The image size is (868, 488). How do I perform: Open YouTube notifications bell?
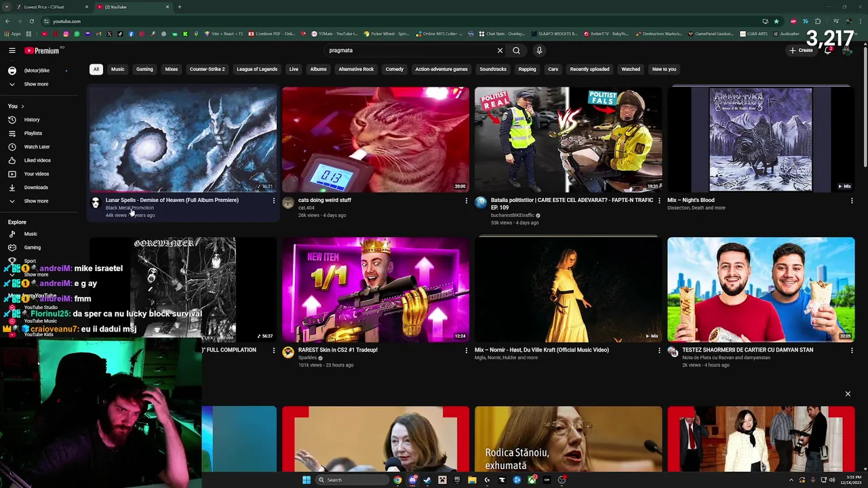pos(827,50)
